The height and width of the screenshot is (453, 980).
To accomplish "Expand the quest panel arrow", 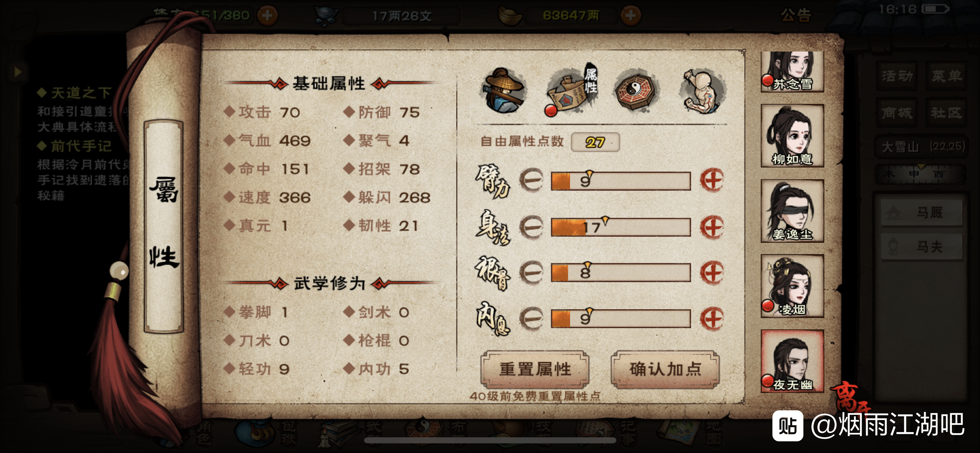I will (x=17, y=72).
